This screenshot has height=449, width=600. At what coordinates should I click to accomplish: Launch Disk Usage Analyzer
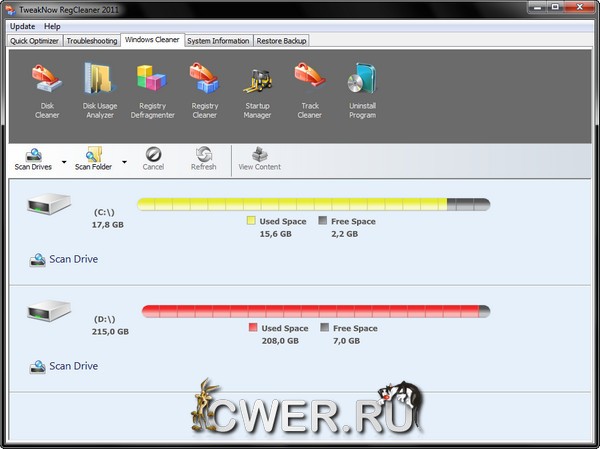pos(100,88)
